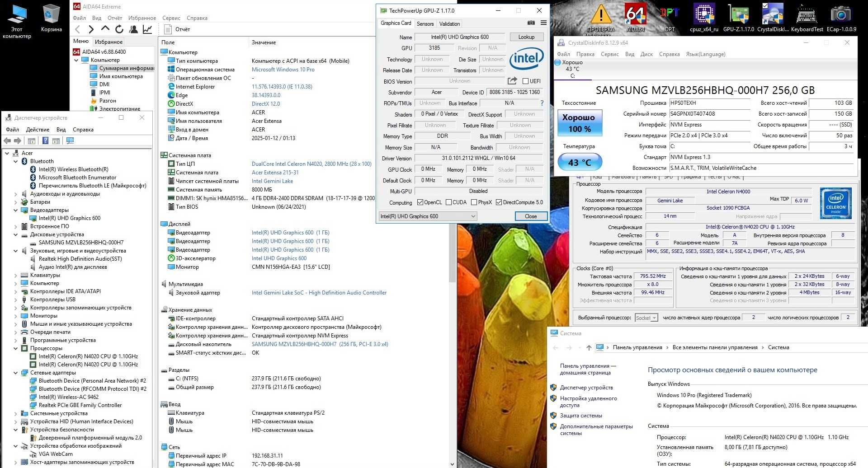Open GPU selection dropdown in GPU-Z
This screenshot has width=868, height=468.
[x=428, y=216]
